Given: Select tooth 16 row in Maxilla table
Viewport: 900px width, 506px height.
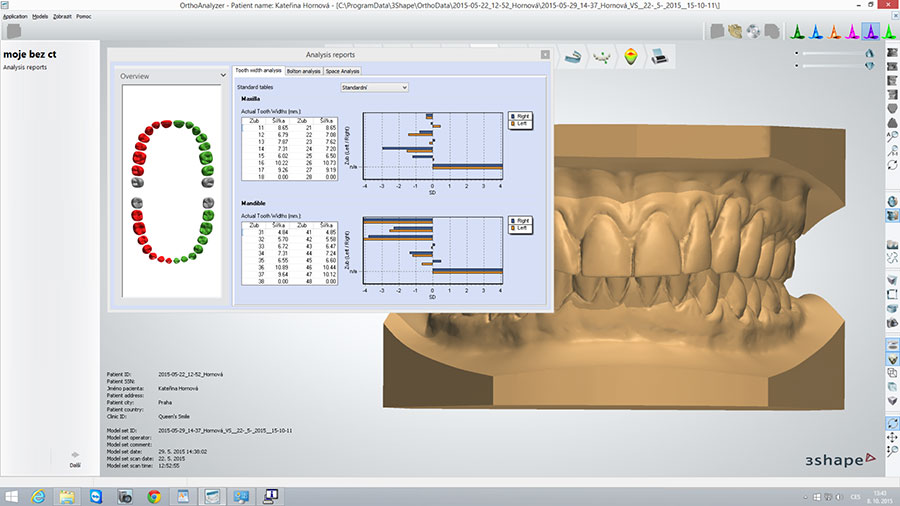Looking at the screenshot, I should [x=290, y=163].
